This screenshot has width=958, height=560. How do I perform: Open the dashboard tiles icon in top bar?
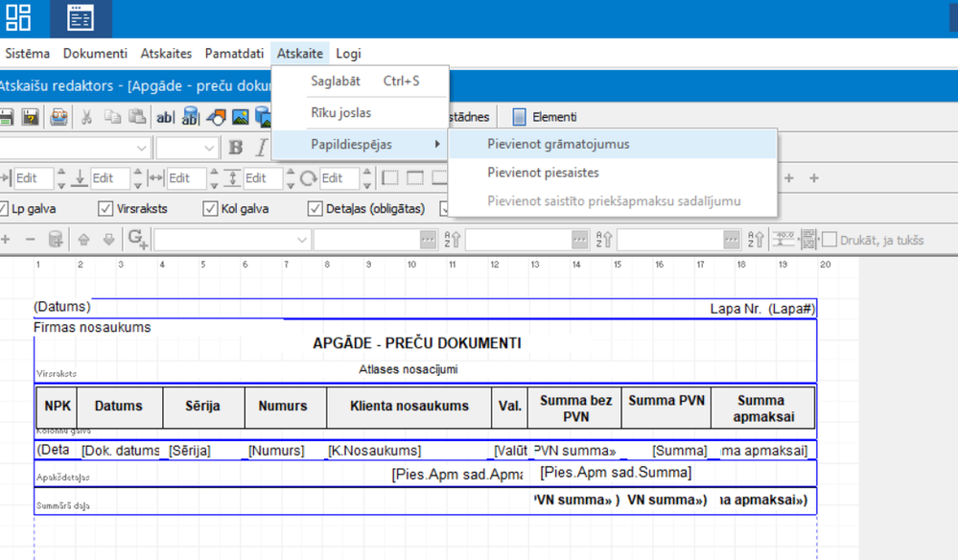coord(18,17)
